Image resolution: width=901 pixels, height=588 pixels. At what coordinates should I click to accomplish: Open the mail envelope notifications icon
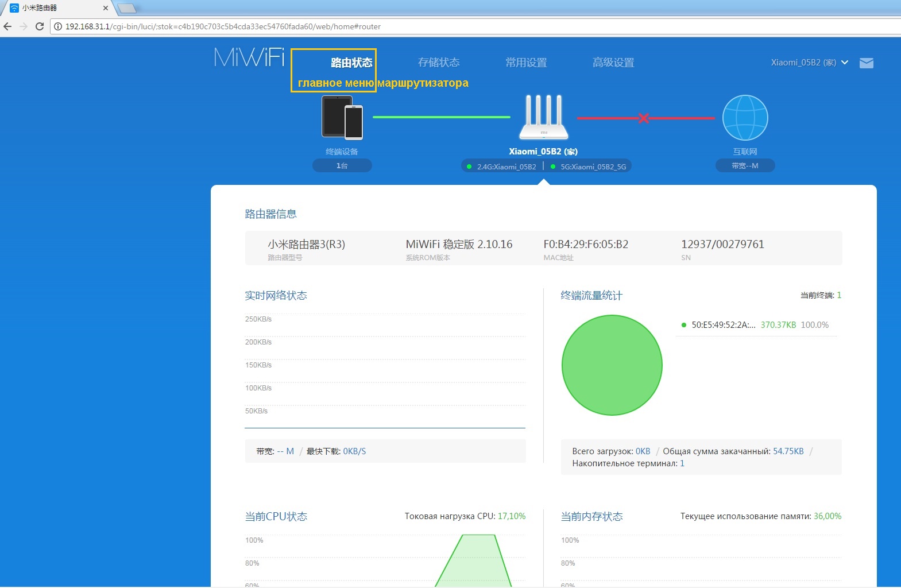tap(866, 63)
